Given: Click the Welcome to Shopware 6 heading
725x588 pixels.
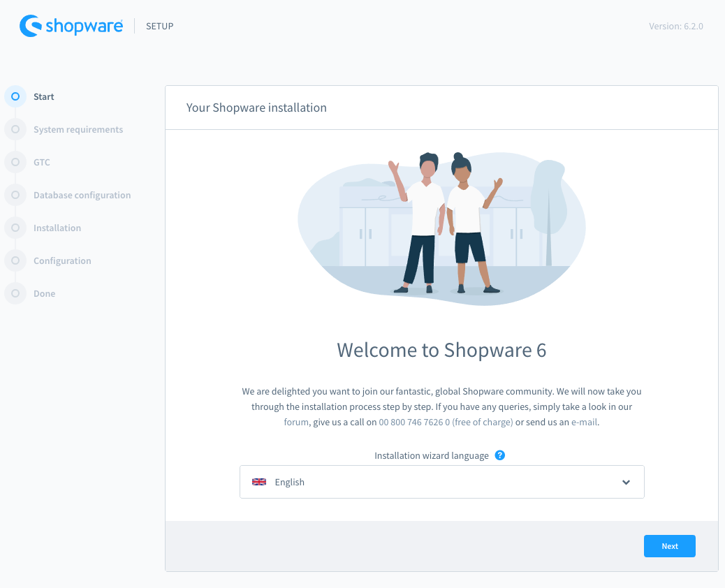Looking at the screenshot, I should [x=441, y=350].
